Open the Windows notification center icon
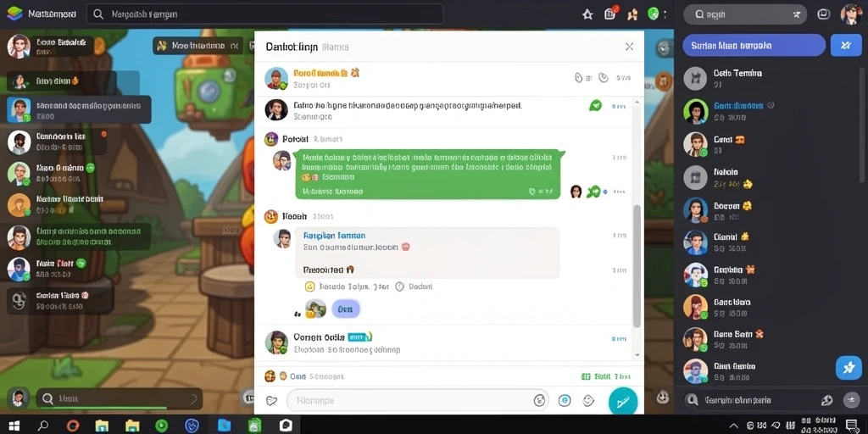The width and height of the screenshot is (868, 434). coord(851,426)
